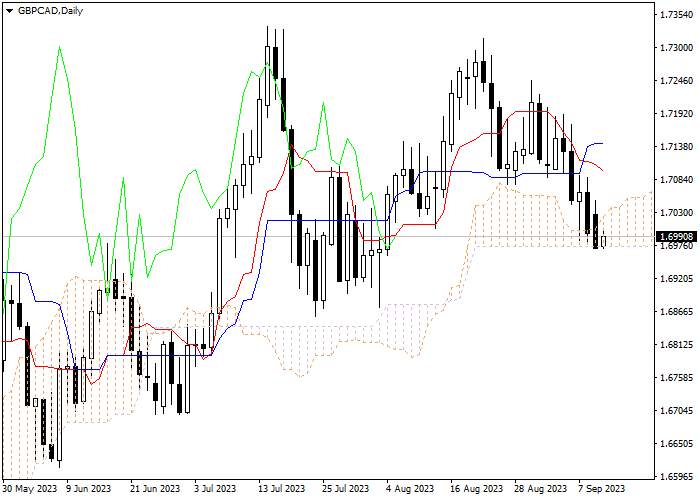Click the 30 May 2023 date label

point(30,489)
